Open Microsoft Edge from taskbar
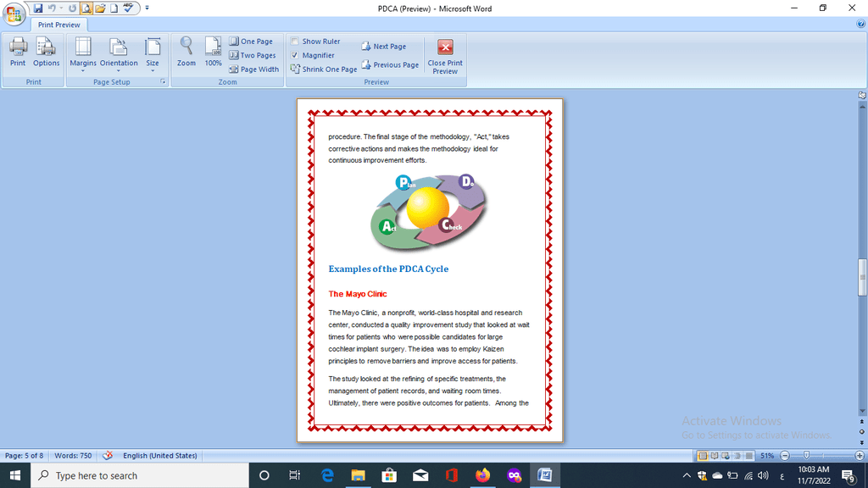The width and height of the screenshot is (868, 488). point(327,475)
